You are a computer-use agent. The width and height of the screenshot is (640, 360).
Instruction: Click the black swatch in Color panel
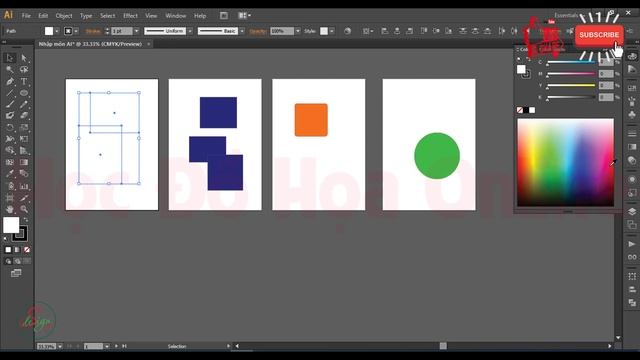[x=526, y=110]
